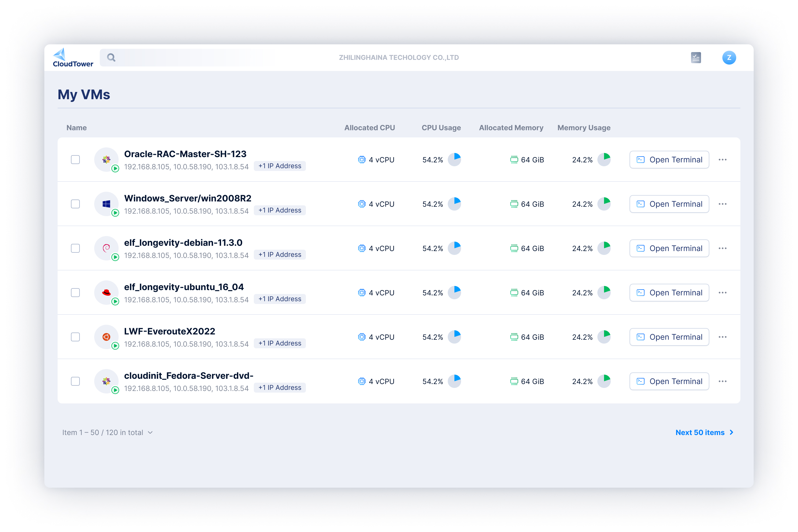The width and height of the screenshot is (798, 532).
Task: Sort by the Name column header
Action: click(x=77, y=127)
